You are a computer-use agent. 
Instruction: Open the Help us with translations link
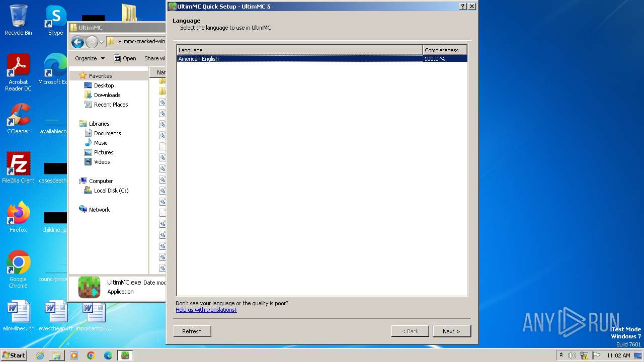206,310
